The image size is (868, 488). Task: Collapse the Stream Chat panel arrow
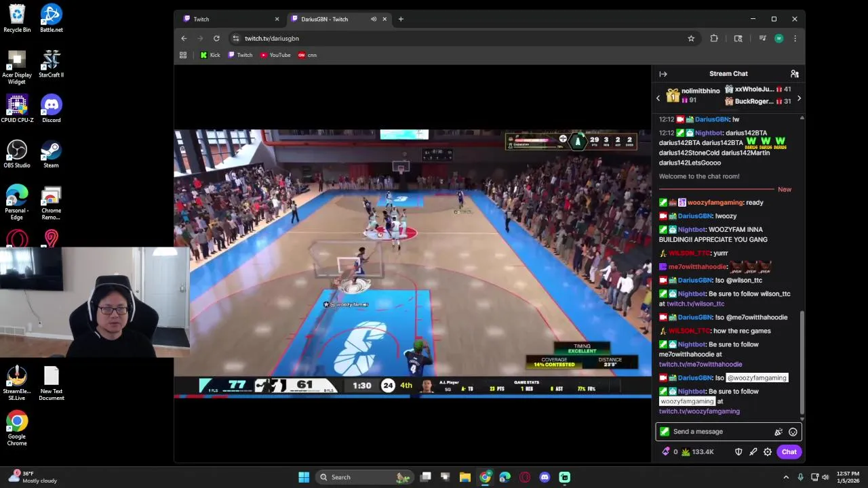pos(663,74)
